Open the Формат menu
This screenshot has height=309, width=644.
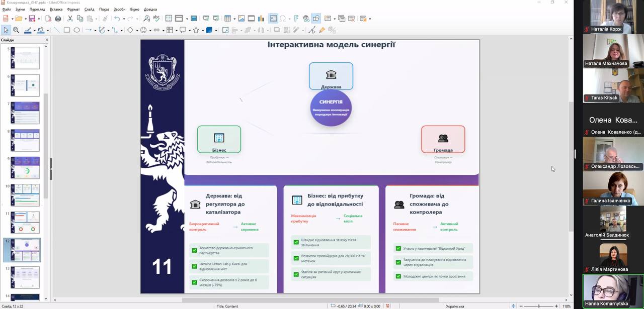point(73,9)
